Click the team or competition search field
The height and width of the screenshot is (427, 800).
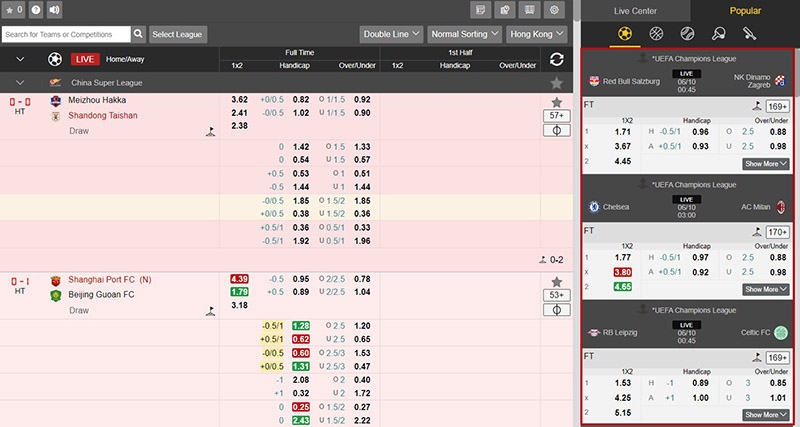click(66, 34)
